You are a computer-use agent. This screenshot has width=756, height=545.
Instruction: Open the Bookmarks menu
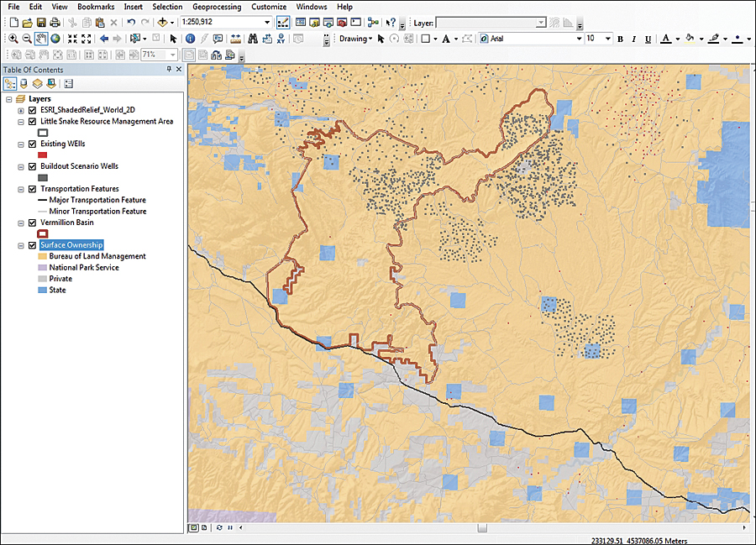click(96, 7)
